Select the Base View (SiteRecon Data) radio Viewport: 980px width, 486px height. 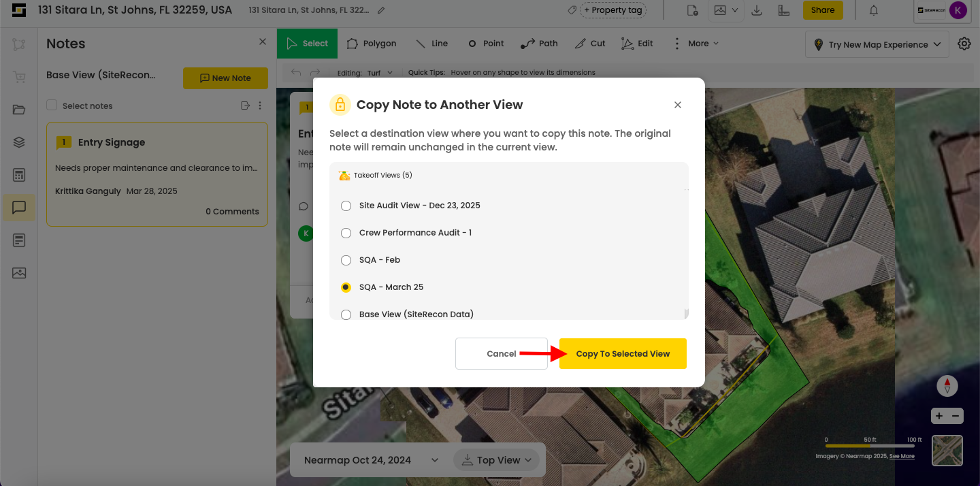click(x=346, y=314)
